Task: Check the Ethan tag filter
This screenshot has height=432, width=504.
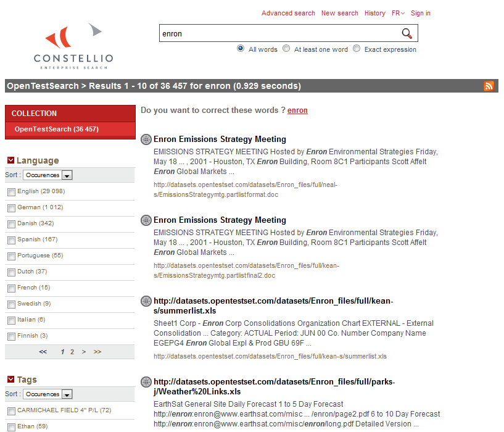Action: click(x=12, y=427)
